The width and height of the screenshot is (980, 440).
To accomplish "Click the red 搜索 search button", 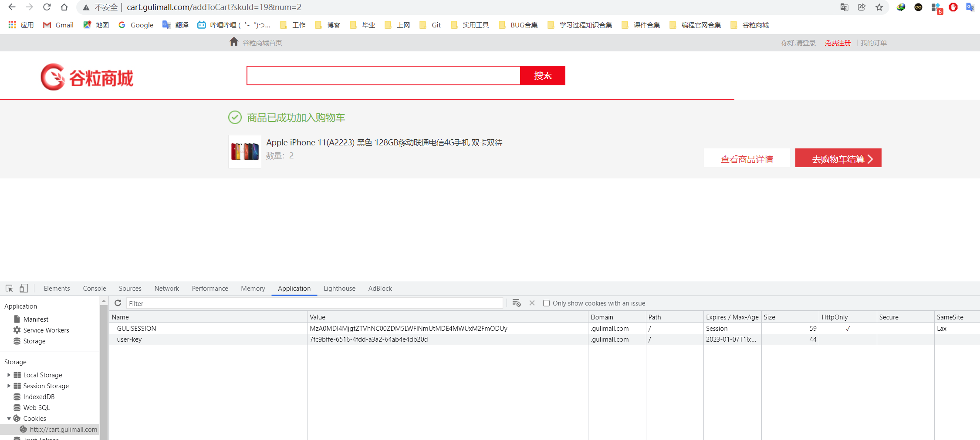I will point(543,75).
